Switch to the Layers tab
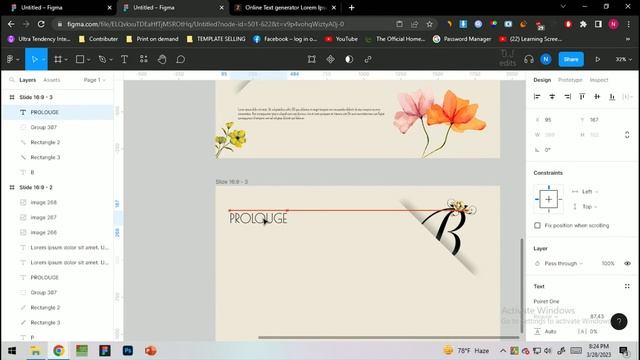 point(27,80)
